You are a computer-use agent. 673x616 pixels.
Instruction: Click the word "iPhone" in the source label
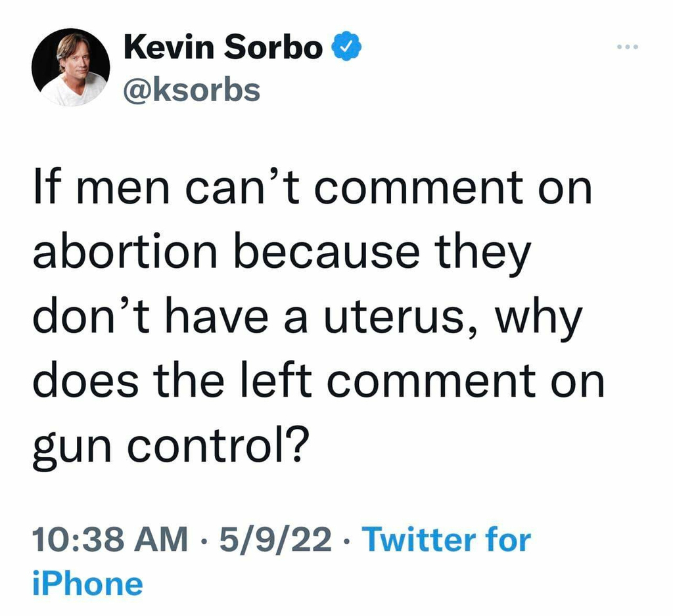[x=87, y=584]
